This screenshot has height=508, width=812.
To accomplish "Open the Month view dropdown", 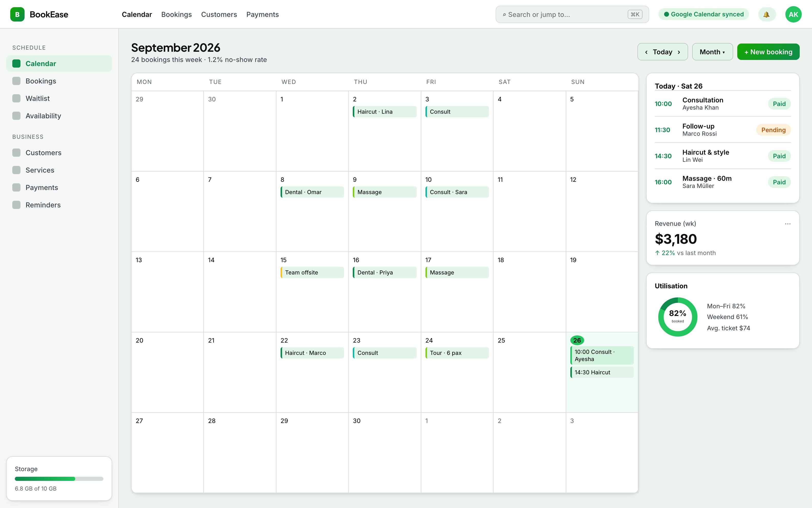I will 712,52.
